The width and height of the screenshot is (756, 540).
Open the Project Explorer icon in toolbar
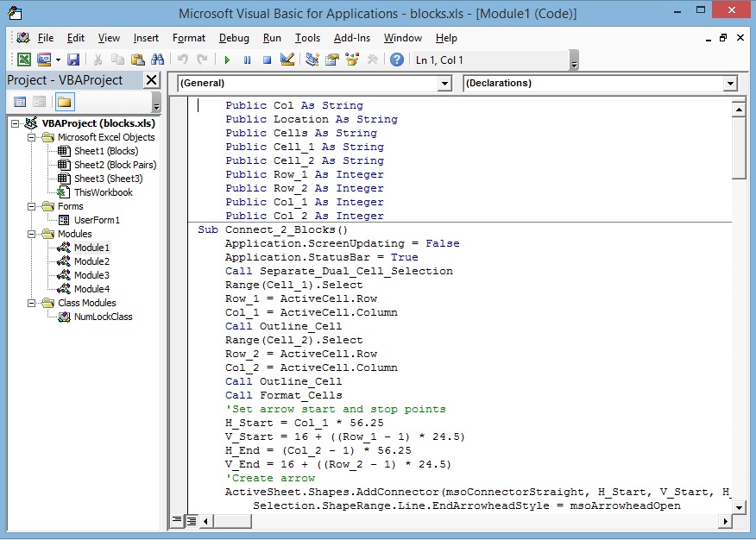click(x=312, y=60)
